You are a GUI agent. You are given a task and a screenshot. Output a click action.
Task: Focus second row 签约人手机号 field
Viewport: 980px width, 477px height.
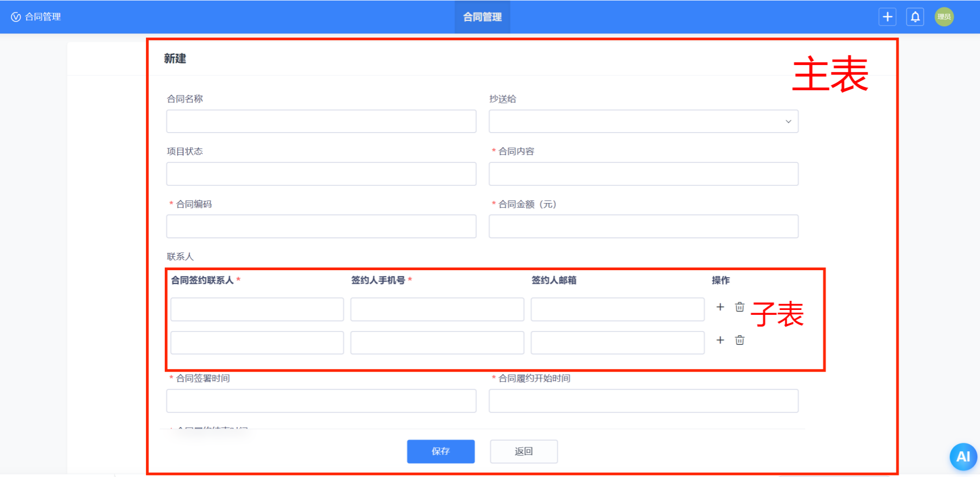click(x=437, y=343)
